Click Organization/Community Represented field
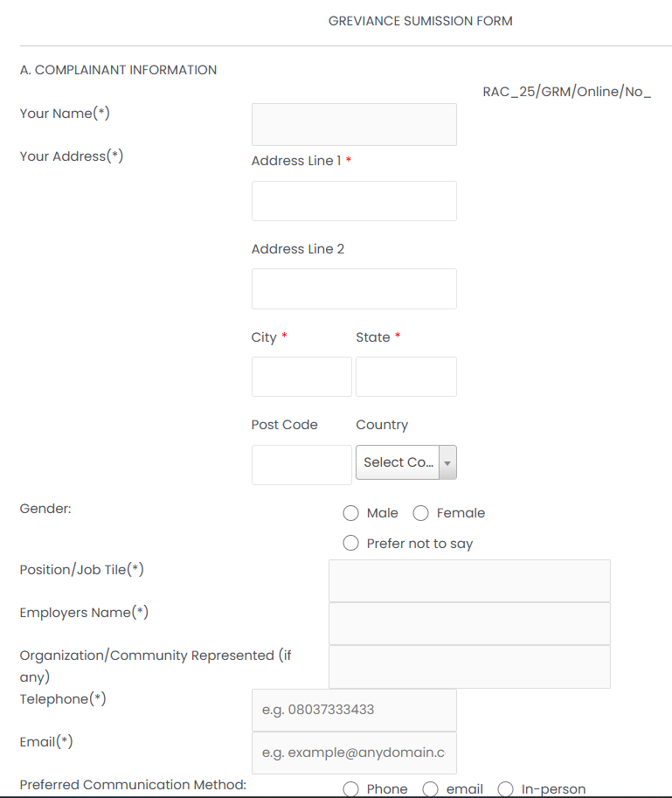The height and width of the screenshot is (798, 672). point(469,667)
